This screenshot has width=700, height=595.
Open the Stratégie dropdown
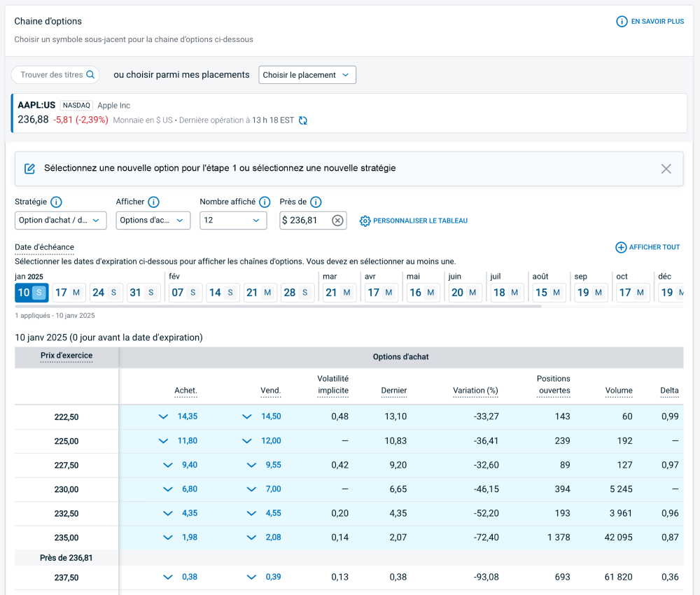click(60, 220)
